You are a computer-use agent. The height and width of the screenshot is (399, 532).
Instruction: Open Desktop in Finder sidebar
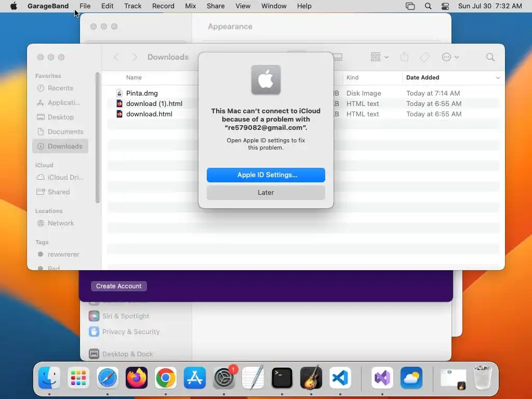(x=60, y=117)
